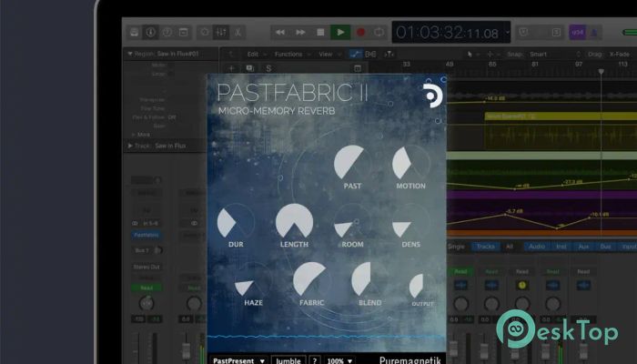The image size is (637, 364).
Task: Open the View menu in Tracks area
Action: point(329,54)
